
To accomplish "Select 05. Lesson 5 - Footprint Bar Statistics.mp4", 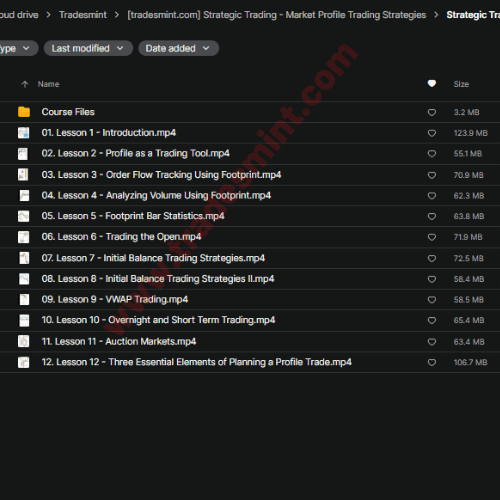I will click(133, 216).
